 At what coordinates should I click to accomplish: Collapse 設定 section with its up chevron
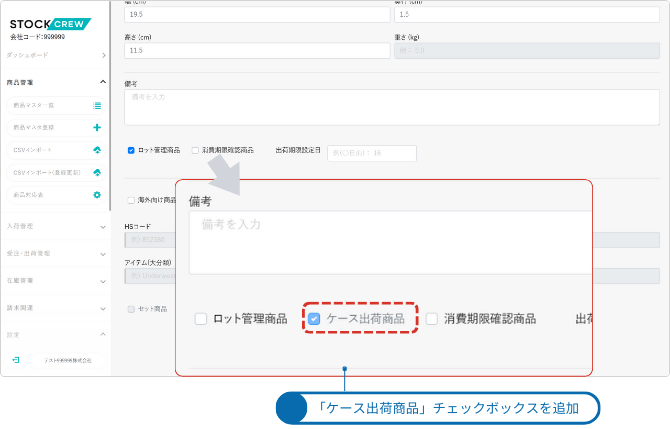[x=103, y=334]
